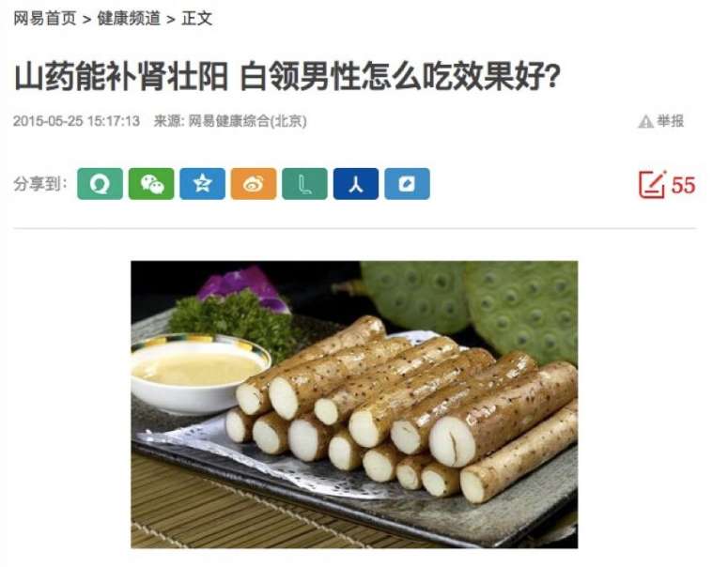Go to the 健康频道 breadcrumb link

pyautogui.click(x=129, y=19)
